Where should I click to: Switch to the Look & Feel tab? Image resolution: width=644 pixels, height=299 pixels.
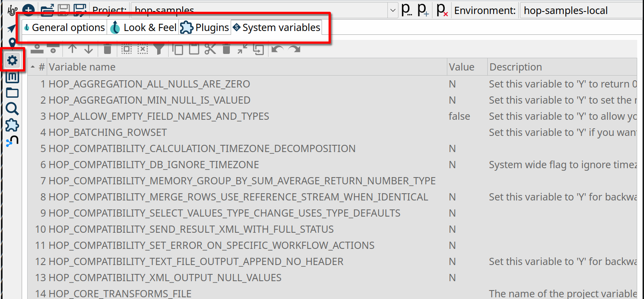(x=144, y=28)
